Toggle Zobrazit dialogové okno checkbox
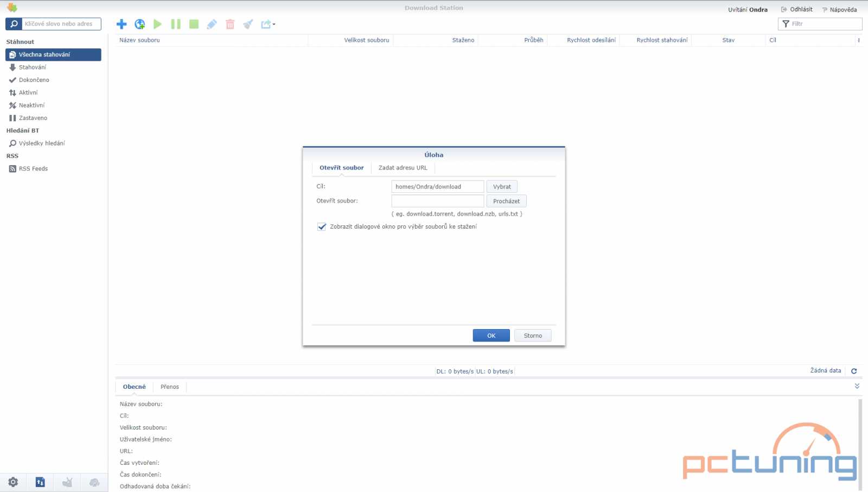This screenshot has width=868, height=492. tap(322, 226)
